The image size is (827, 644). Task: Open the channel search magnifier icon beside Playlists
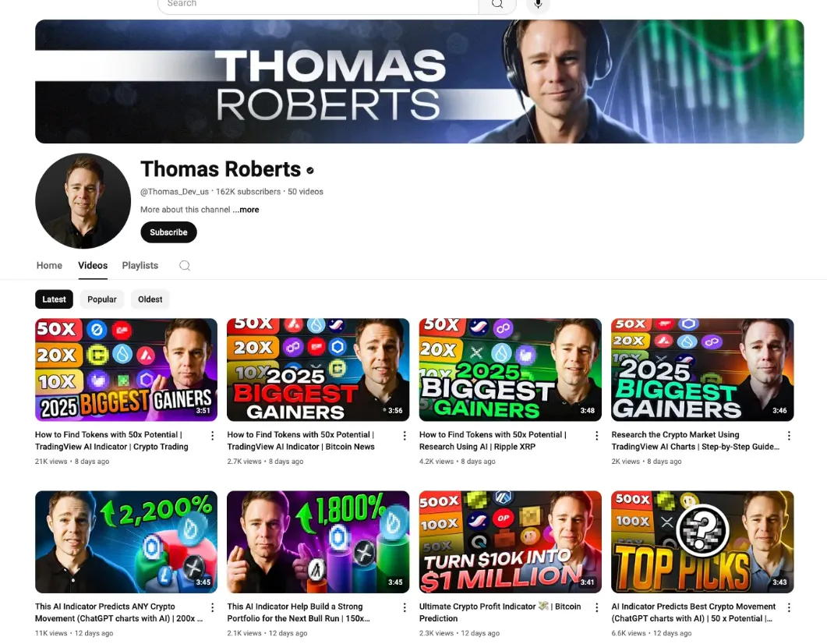pos(185,265)
